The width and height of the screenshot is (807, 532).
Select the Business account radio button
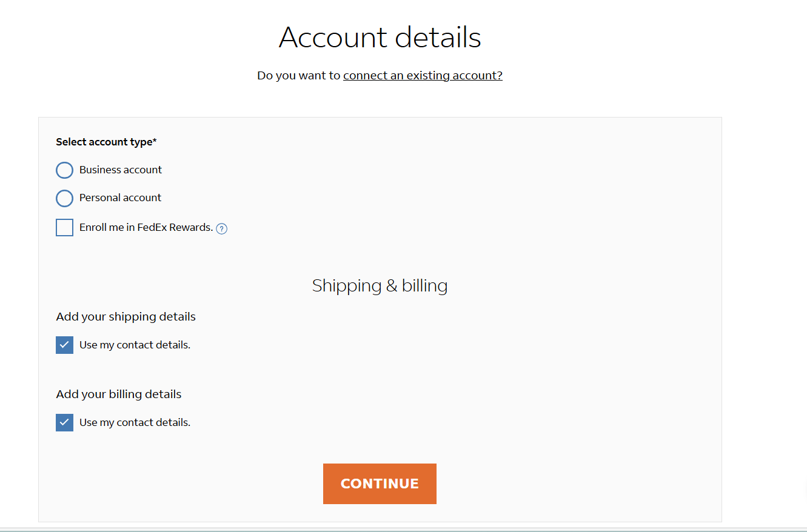(64, 170)
